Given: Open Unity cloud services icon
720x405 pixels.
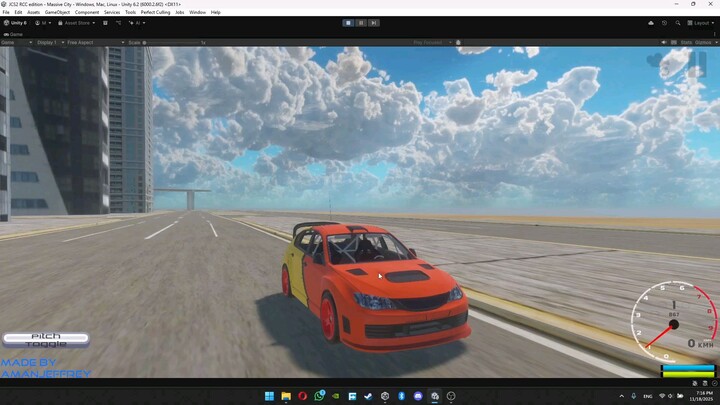Looking at the screenshot, I should click(x=651, y=22).
